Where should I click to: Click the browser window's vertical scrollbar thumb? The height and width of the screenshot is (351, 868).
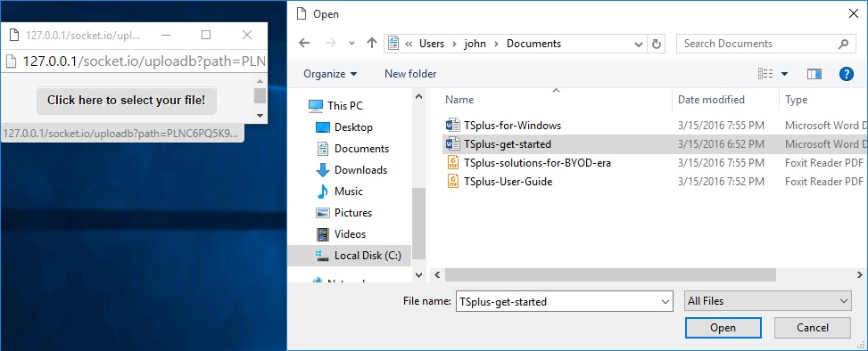(260, 95)
